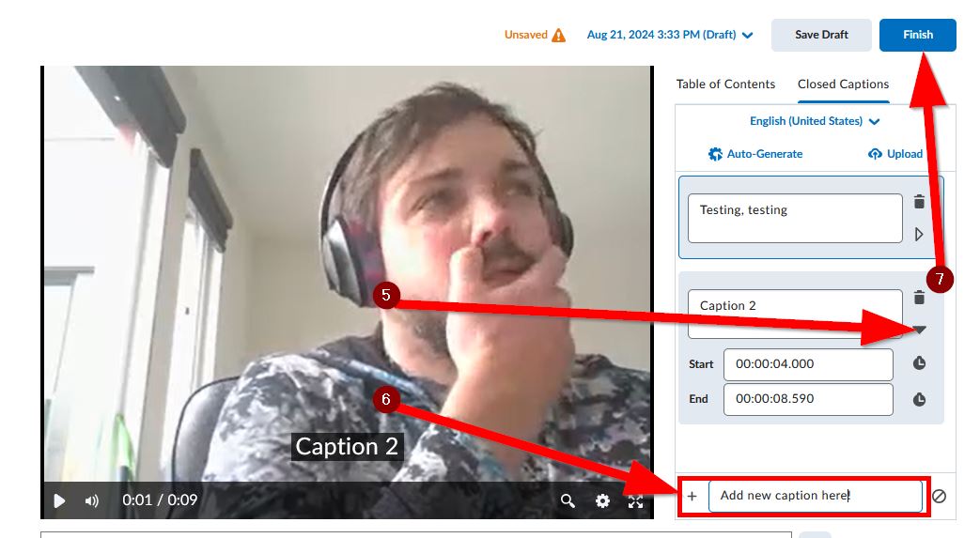Focus the "Add new caption here" field
The image size is (980, 538).
[816, 496]
